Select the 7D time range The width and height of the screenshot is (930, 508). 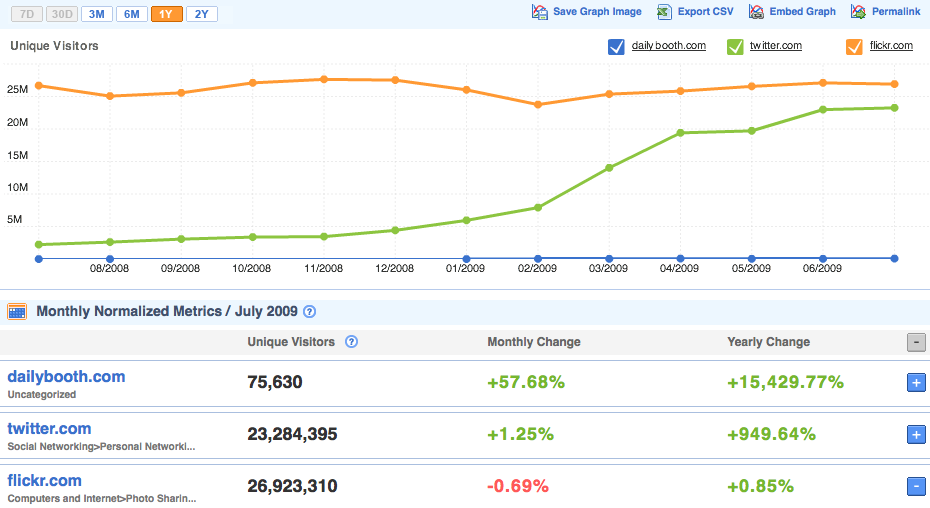point(27,14)
